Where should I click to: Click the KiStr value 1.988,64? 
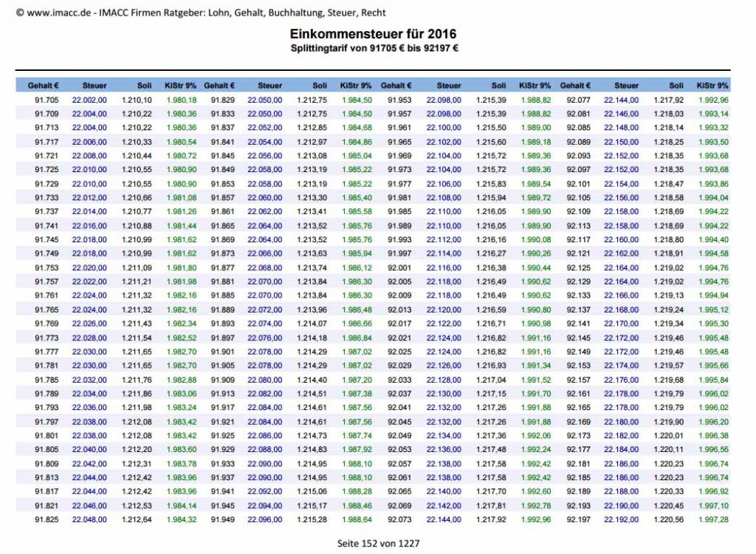click(357, 519)
